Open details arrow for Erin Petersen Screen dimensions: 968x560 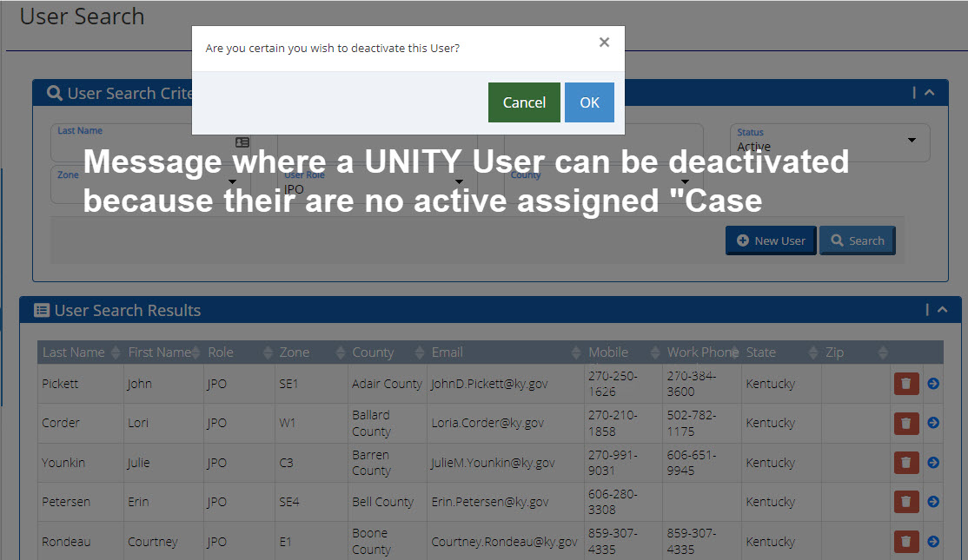pos(933,502)
